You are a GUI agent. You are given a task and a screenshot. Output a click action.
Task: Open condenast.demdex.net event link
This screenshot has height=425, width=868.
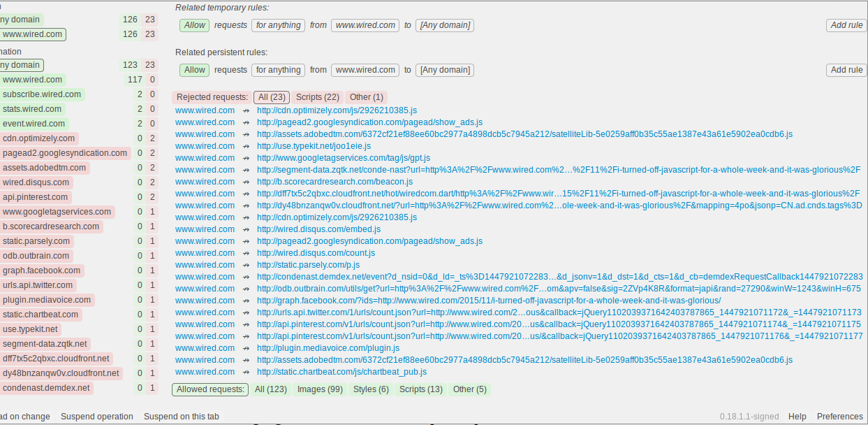click(560, 277)
